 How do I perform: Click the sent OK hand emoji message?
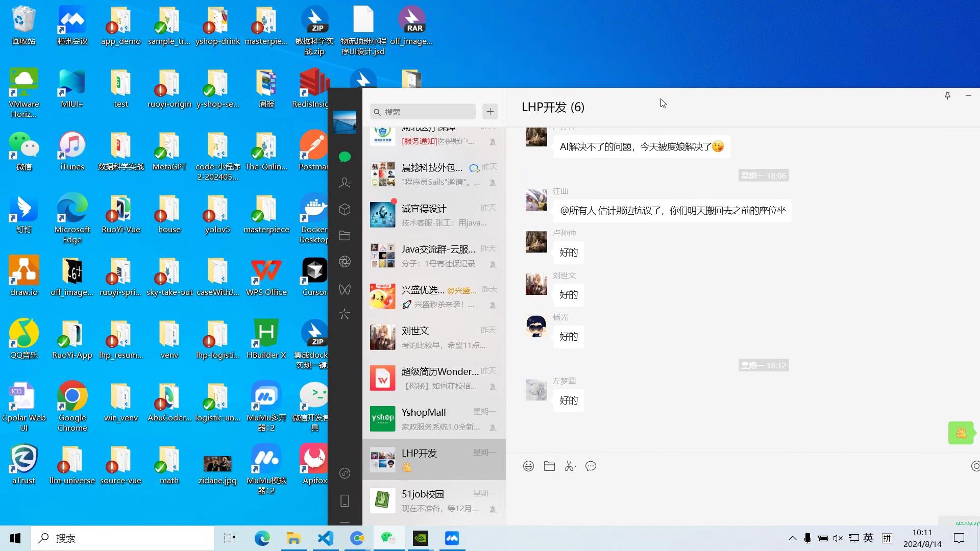point(961,433)
